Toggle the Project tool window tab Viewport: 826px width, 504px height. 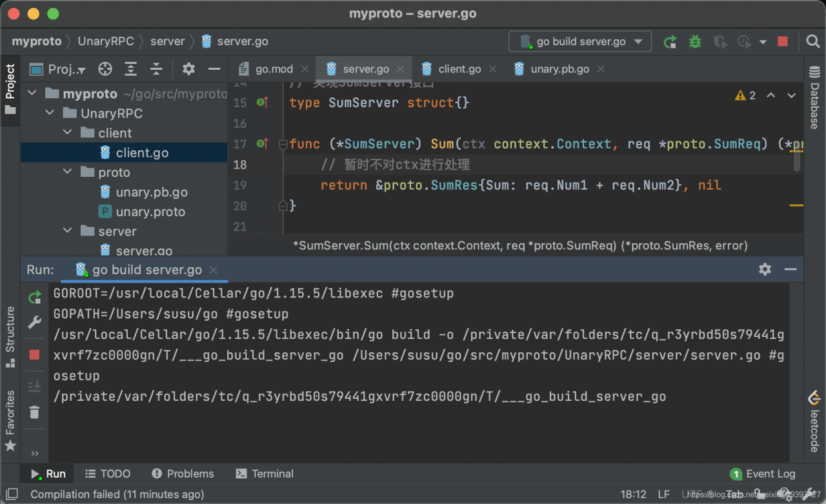[10, 89]
